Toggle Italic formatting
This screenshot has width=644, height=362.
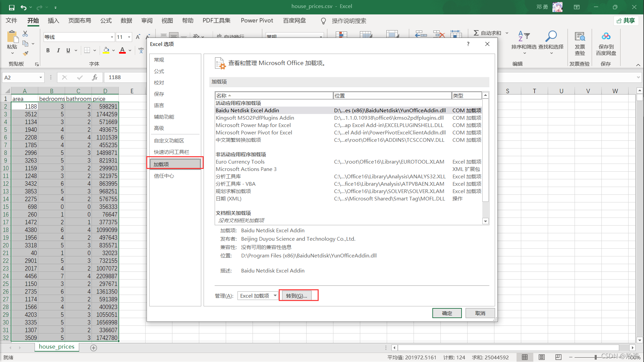pyautogui.click(x=58, y=50)
